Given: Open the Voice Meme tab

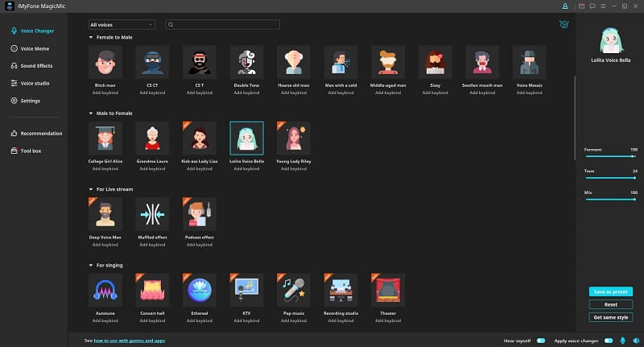Looking at the screenshot, I should point(30,48).
